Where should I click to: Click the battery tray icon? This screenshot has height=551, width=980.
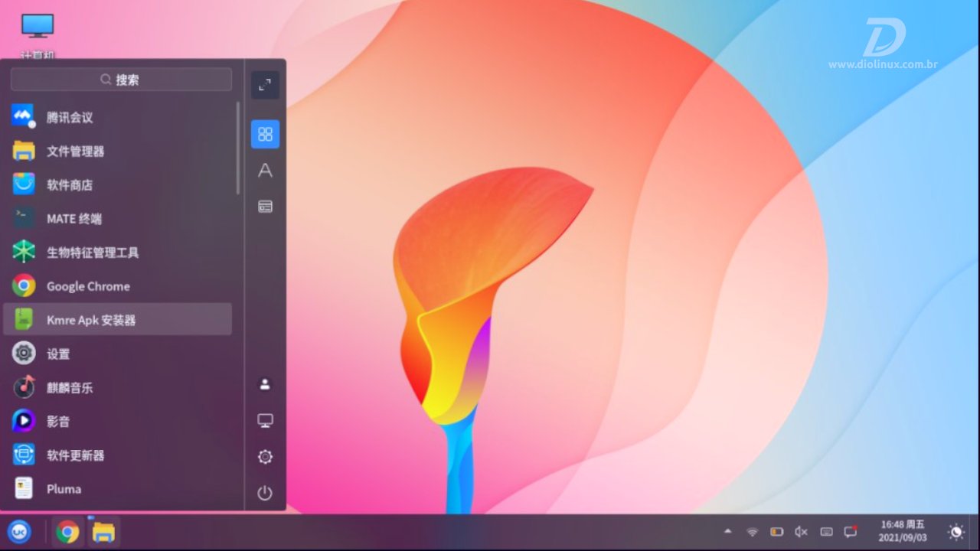(x=777, y=531)
